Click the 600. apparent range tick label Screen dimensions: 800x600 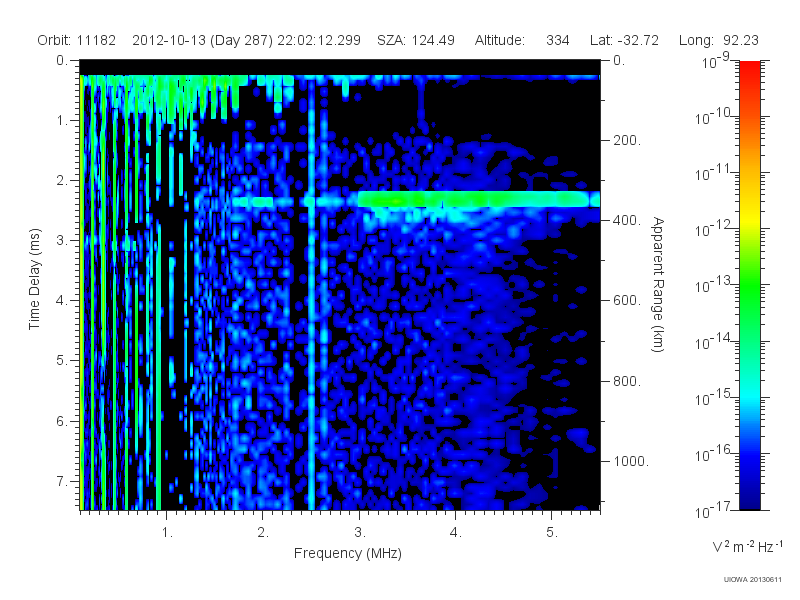[x=627, y=301]
